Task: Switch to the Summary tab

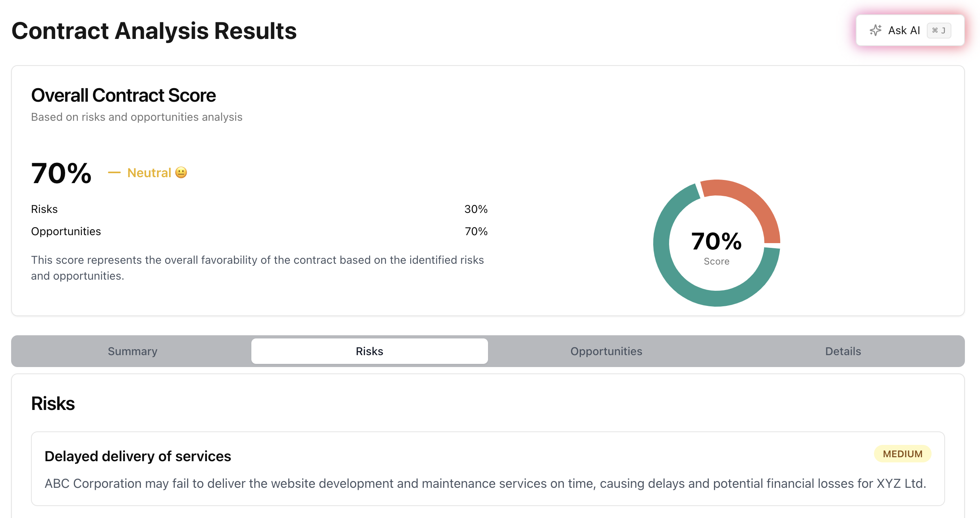Action: coord(133,351)
